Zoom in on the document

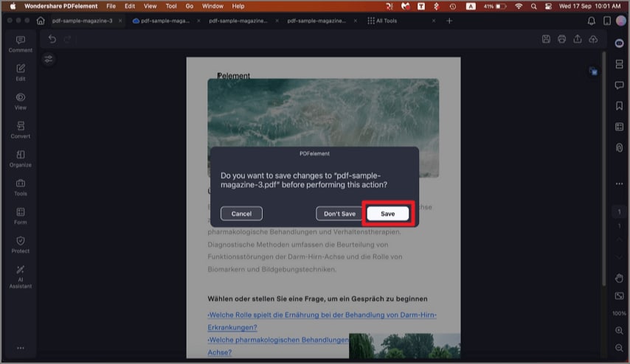pyautogui.click(x=619, y=331)
